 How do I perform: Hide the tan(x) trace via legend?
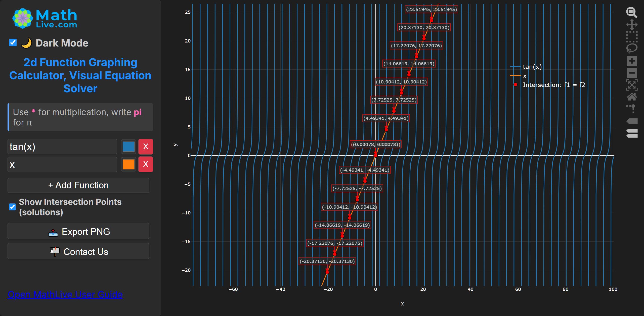532,67
